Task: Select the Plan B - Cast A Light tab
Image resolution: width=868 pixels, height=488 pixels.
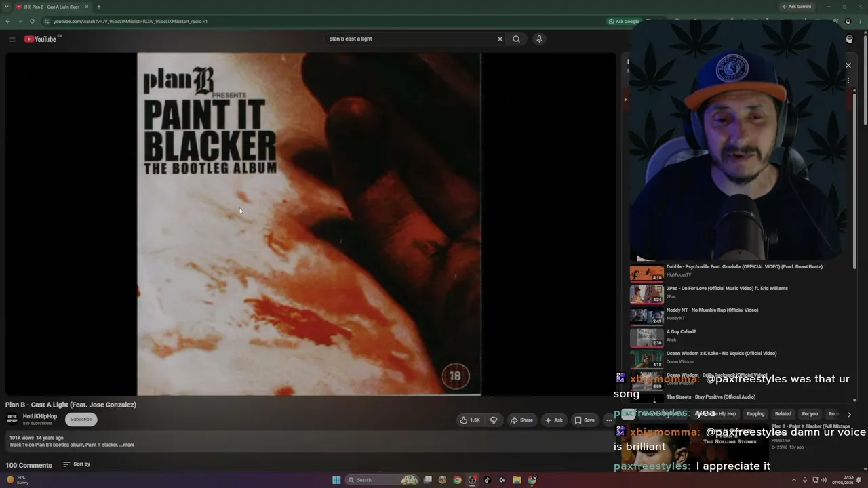Action: click(x=53, y=7)
